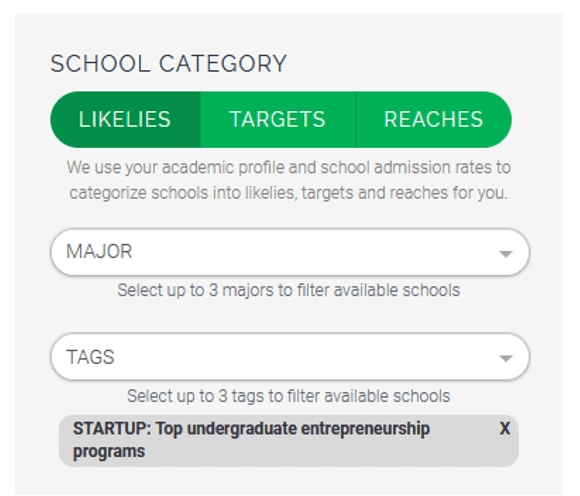Remove the STARTUP tag with the X
This screenshot has height=496, width=580.
coord(505,429)
